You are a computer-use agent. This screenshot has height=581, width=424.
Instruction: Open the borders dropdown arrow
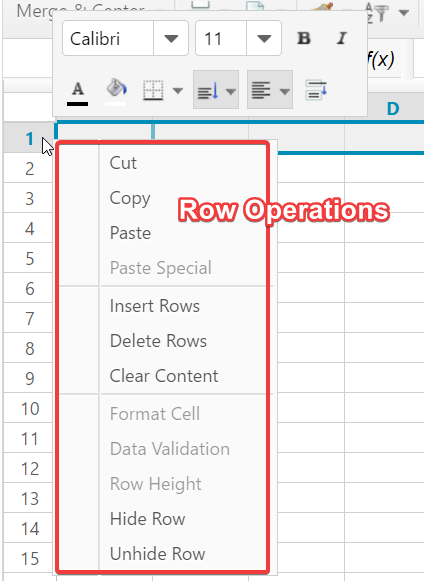[178, 91]
